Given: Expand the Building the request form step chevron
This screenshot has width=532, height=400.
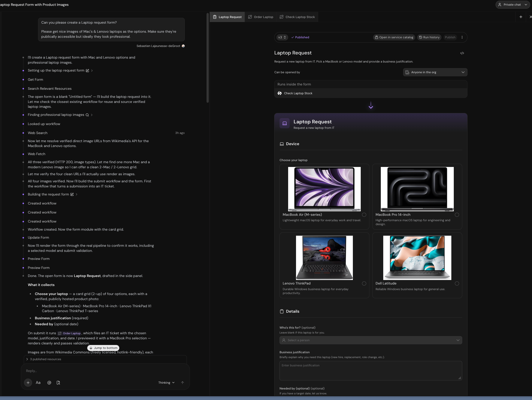Looking at the screenshot, I should click(77, 194).
